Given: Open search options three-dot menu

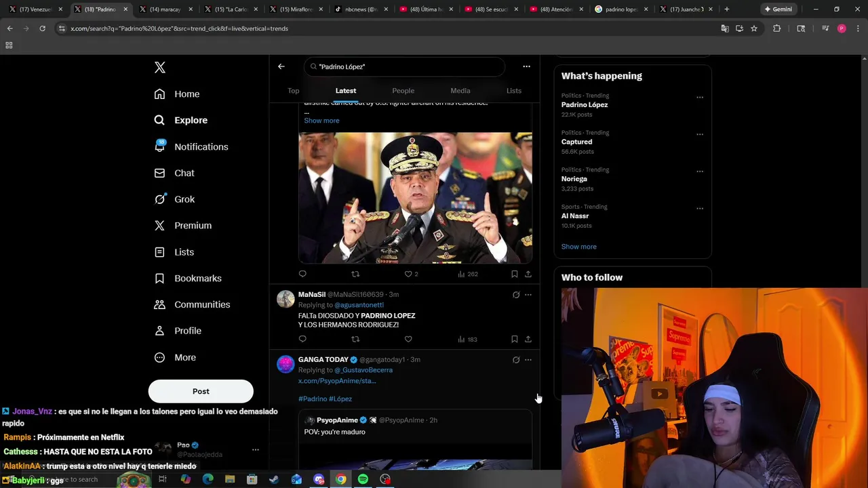Looking at the screenshot, I should [x=526, y=66].
